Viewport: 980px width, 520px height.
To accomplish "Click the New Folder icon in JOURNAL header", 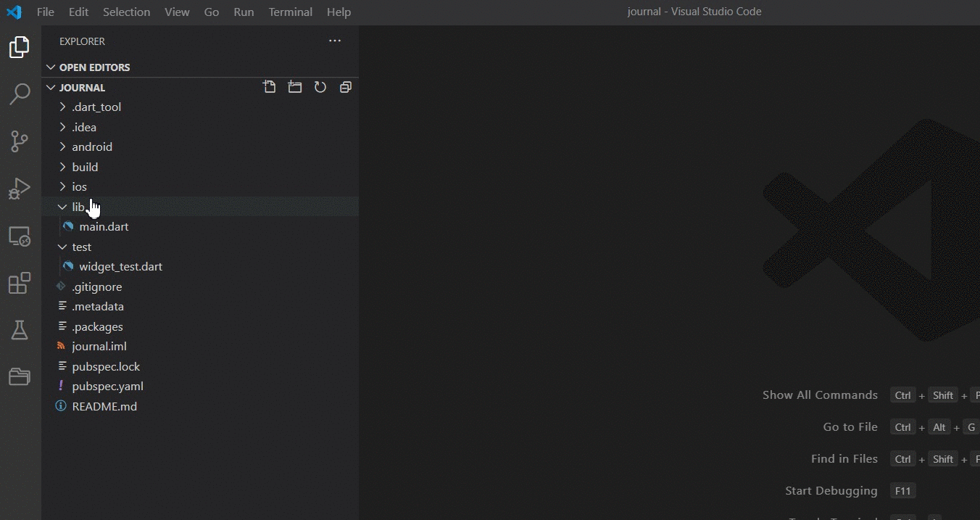I will click(x=295, y=87).
